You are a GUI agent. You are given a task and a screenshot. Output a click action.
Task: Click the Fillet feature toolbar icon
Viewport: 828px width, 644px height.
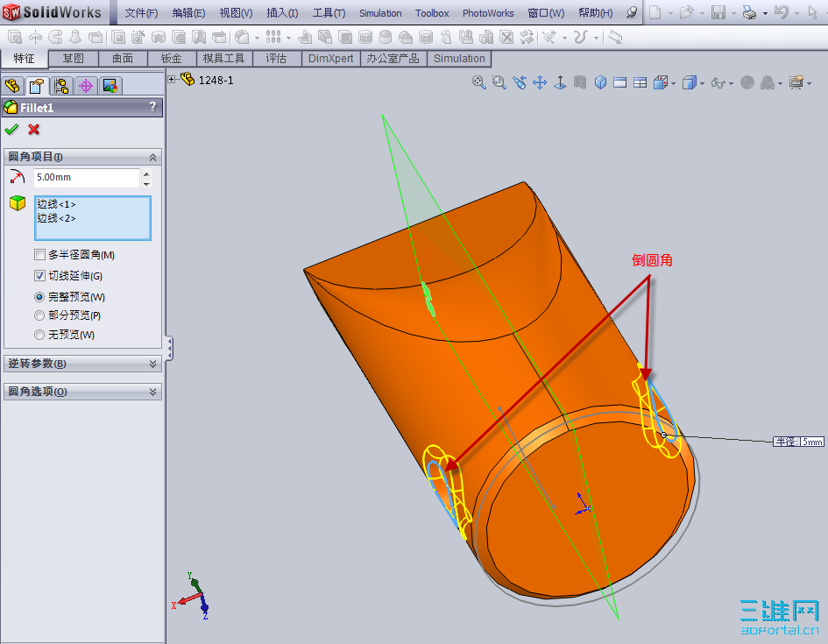pyautogui.click(x=243, y=37)
